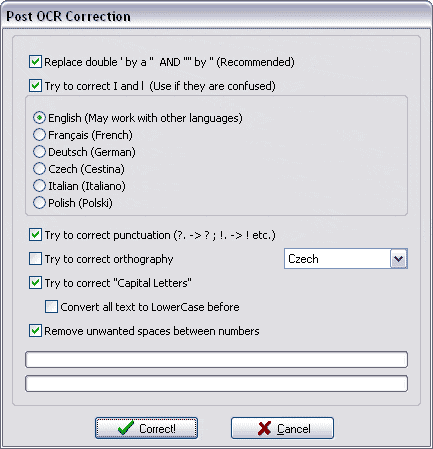Toggle Try to correct I and l checkbox
Image resolution: width=433 pixels, height=449 pixels.
click(35, 86)
